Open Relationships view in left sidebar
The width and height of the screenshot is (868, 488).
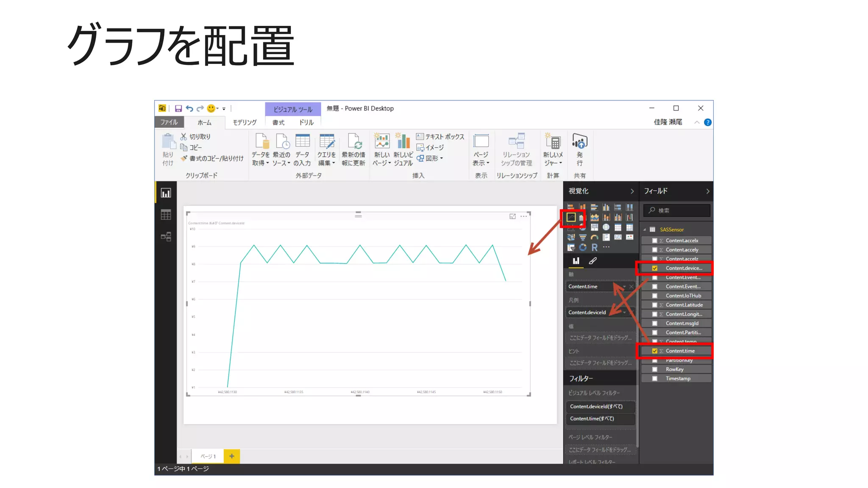tap(166, 237)
